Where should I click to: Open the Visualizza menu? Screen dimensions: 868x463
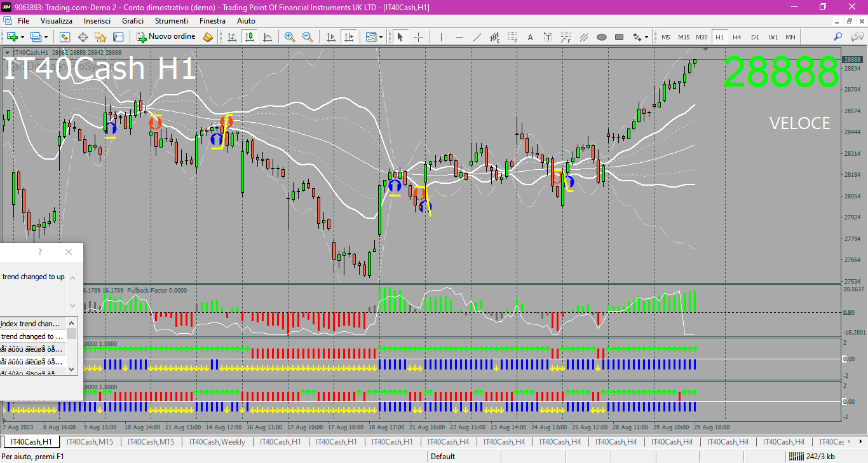[57, 21]
